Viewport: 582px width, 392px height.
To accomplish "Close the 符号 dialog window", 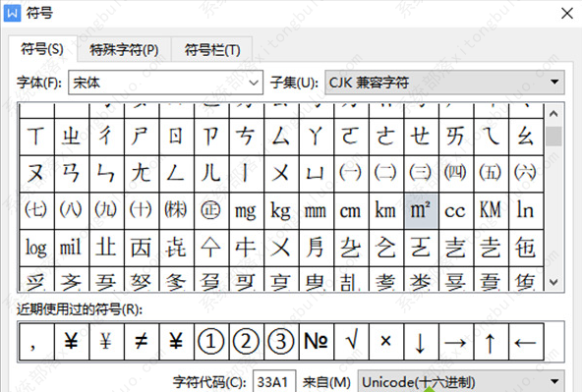I will 567,14.
